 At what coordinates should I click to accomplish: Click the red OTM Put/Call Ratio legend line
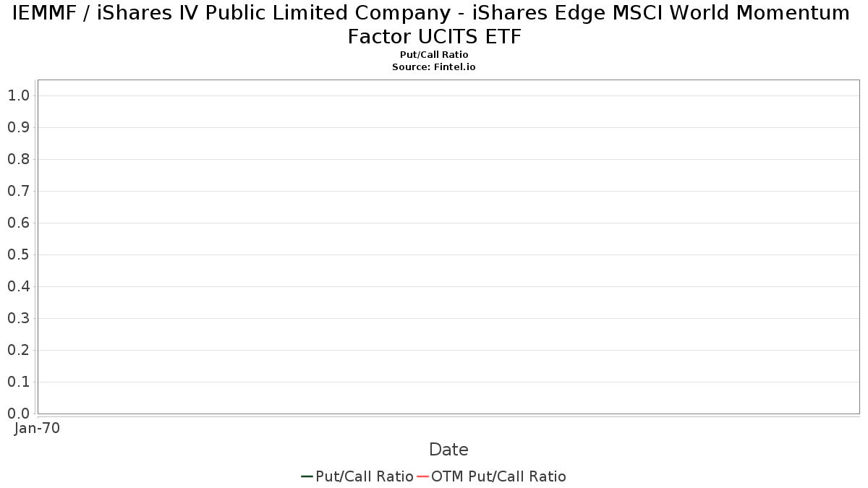(x=422, y=476)
